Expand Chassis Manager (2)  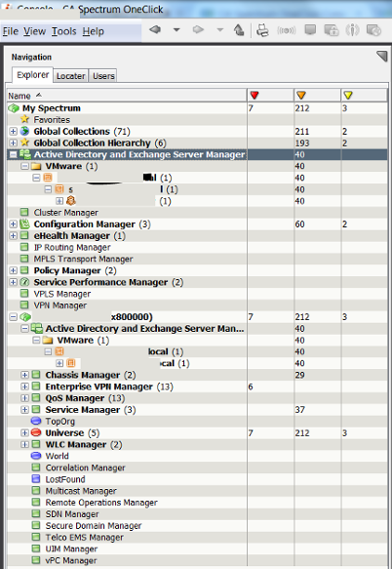click(x=24, y=375)
